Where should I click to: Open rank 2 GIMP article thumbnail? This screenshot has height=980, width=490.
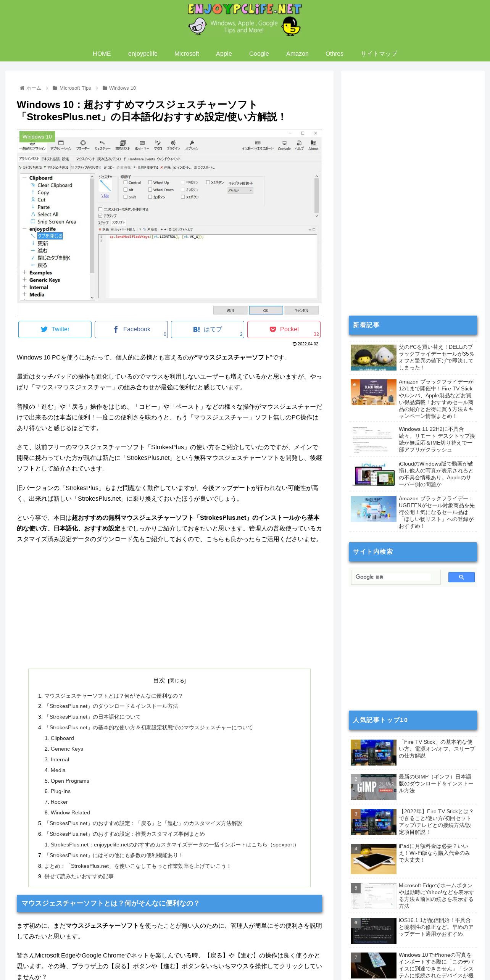(x=374, y=787)
